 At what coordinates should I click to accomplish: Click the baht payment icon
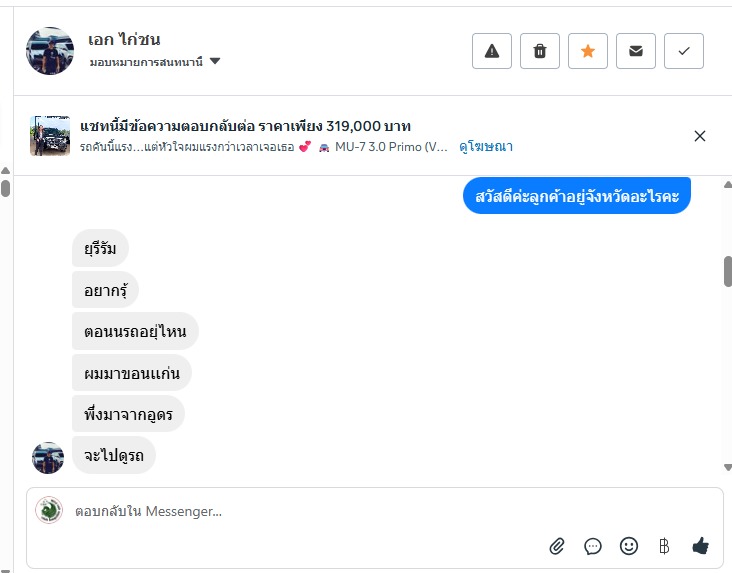click(x=664, y=546)
